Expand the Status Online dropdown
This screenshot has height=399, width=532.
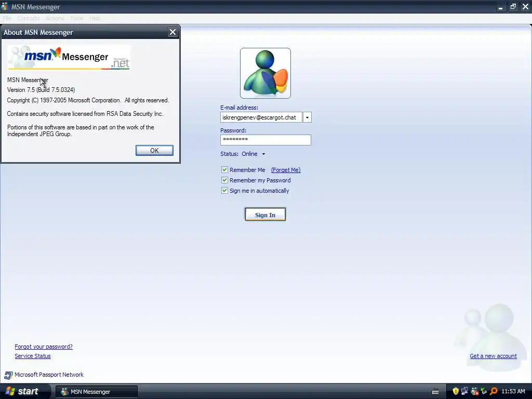pos(263,154)
